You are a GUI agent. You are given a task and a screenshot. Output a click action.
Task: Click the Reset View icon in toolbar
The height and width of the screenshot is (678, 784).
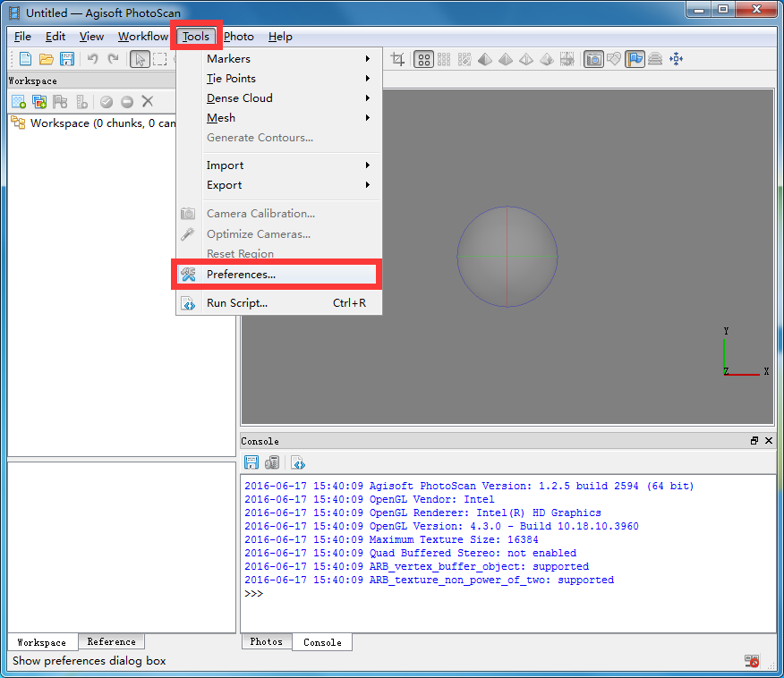click(677, 59)
